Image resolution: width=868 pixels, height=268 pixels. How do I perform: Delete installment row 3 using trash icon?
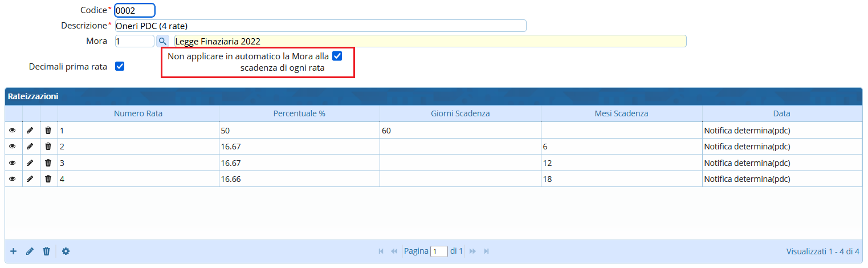48,163
